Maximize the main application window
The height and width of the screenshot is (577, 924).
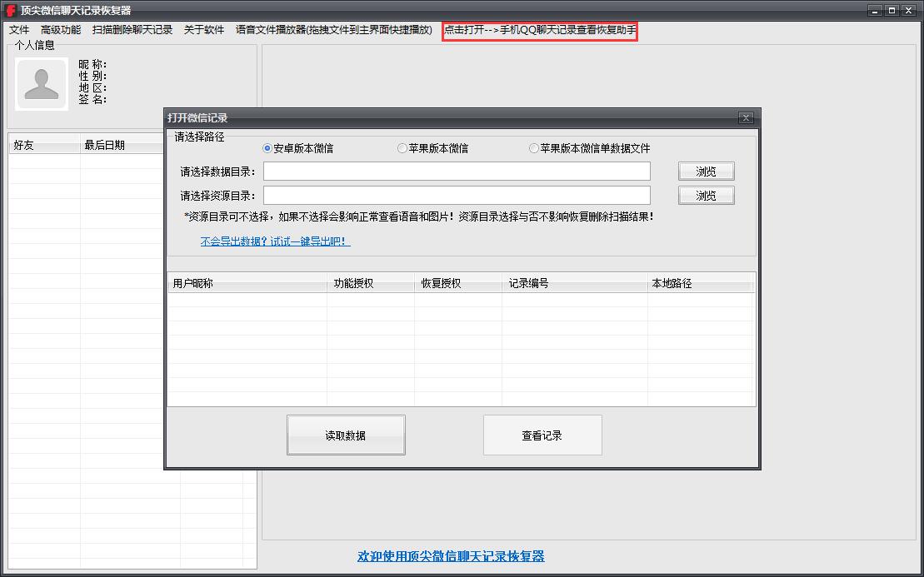(892, 10)
